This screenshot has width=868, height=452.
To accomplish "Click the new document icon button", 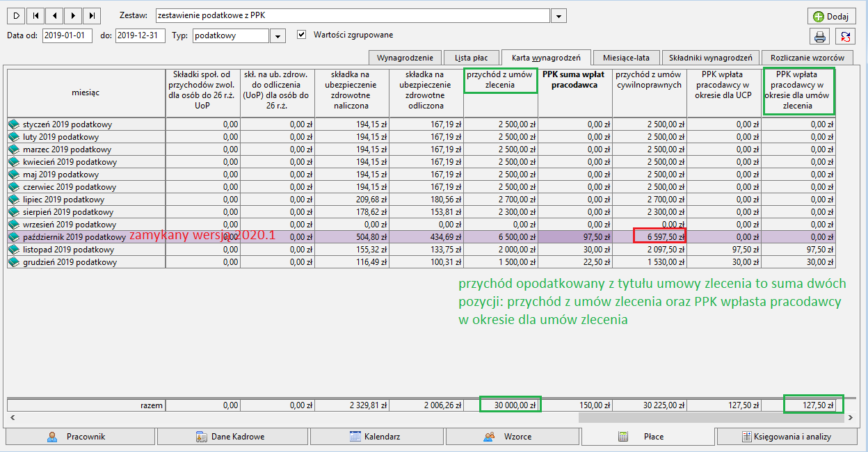I will click(x=16, y=15).
